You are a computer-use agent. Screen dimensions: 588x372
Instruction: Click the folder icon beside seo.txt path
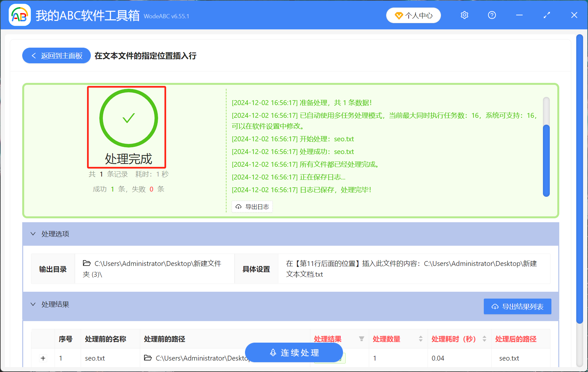tap(148, 358)
